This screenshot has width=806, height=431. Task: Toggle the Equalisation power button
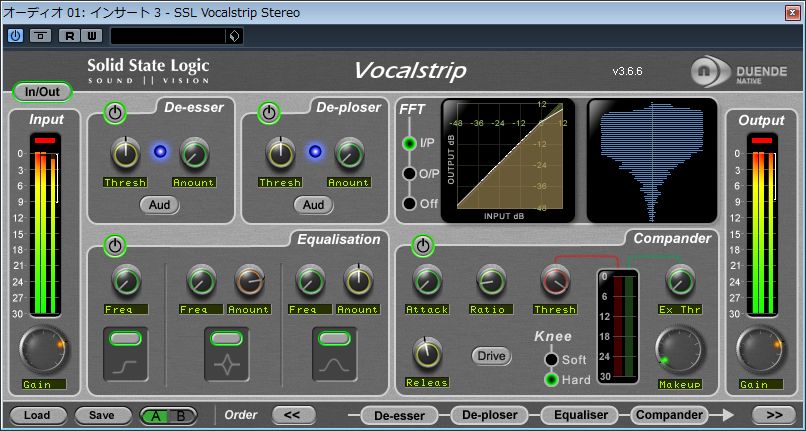click(115, 246)
